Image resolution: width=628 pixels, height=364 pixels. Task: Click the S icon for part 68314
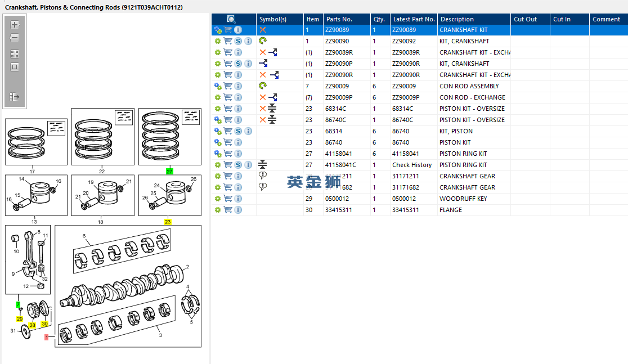pos(238,131)
